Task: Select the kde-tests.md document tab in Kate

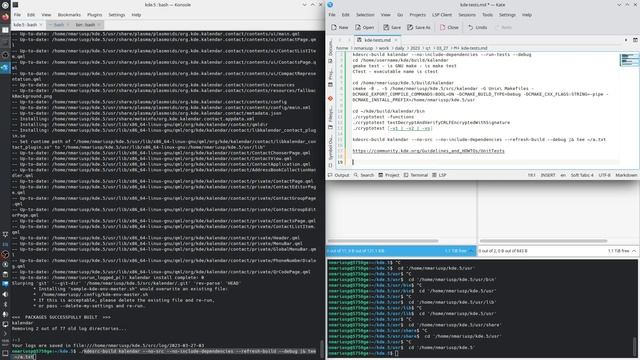Action: coord(378,40)
